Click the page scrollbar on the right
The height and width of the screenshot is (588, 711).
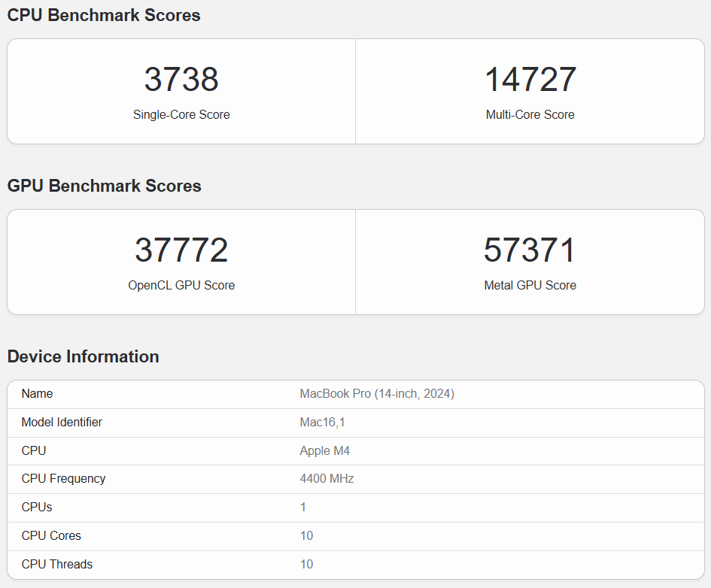[x=707, y=293]
